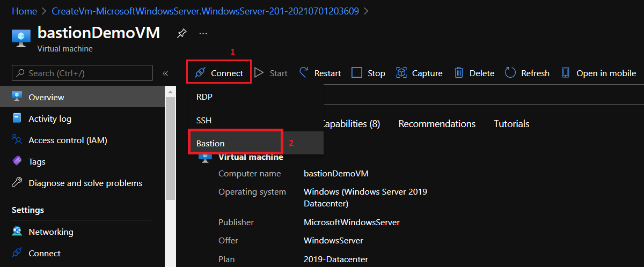
Task: Click the 2019-Datacenter plan value
Action: coord(336,259)
